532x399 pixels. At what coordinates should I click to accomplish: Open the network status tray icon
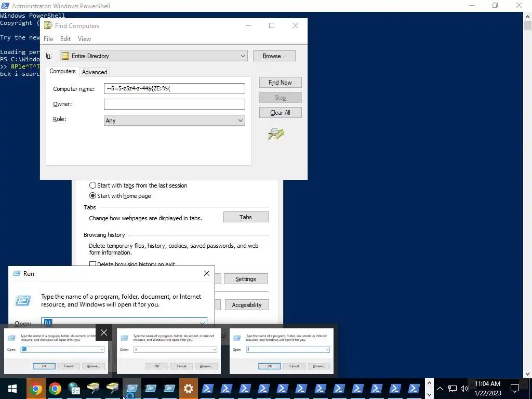(453, 389)
